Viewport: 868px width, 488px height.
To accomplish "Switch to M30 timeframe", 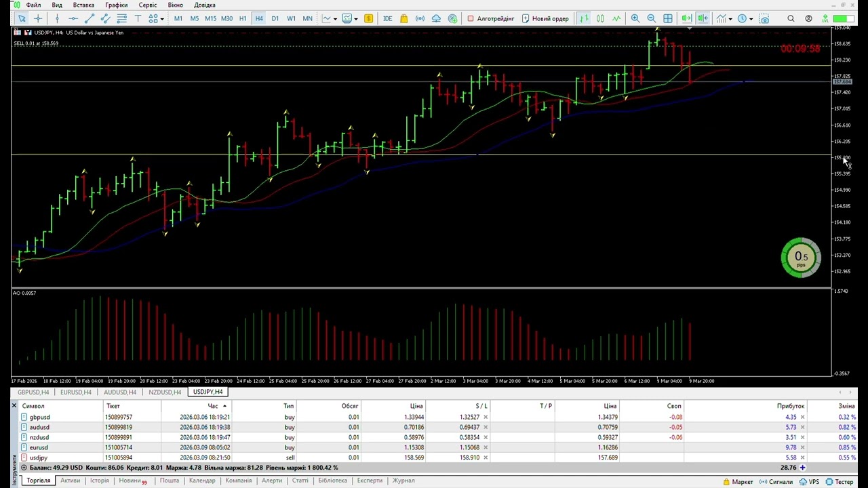I will click(x=226, y=18).
